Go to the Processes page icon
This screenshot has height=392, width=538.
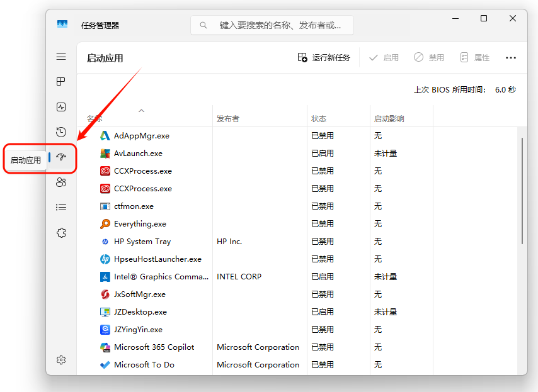click(61, 82)
